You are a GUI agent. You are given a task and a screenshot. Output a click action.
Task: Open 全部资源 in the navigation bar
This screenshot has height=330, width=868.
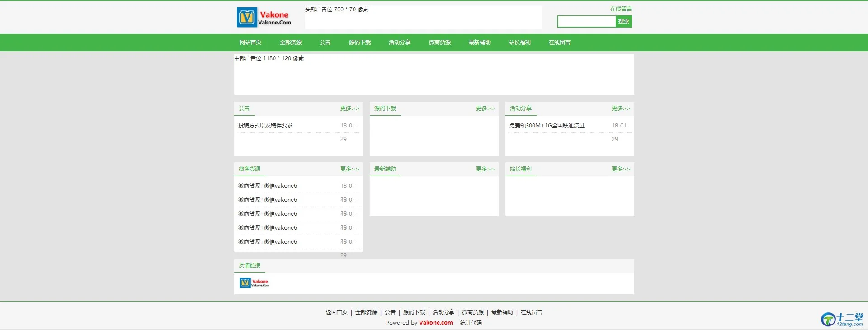coord(290,42)
